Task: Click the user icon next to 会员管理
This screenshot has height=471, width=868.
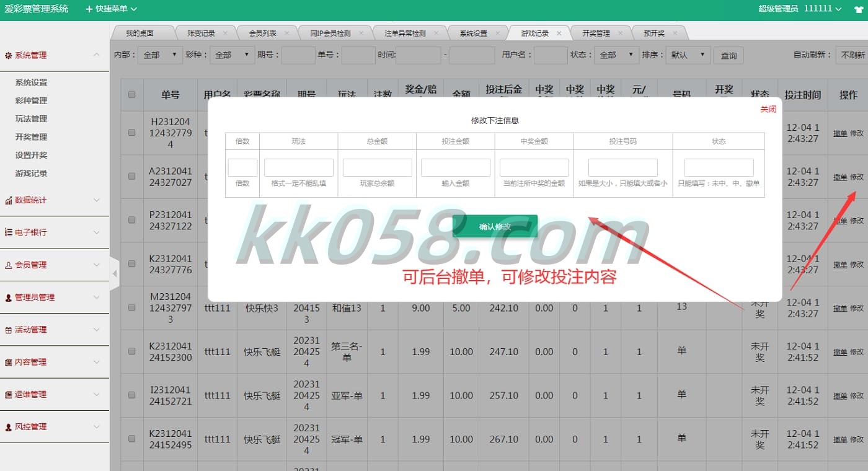Action: (8, 265)
